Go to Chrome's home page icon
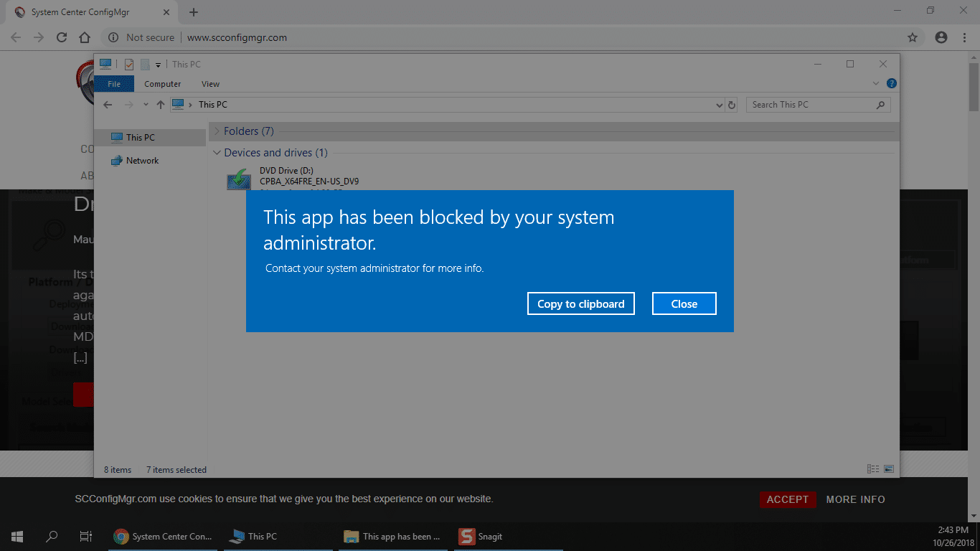This screenshot has height=551, width=980. click(85, 37)
